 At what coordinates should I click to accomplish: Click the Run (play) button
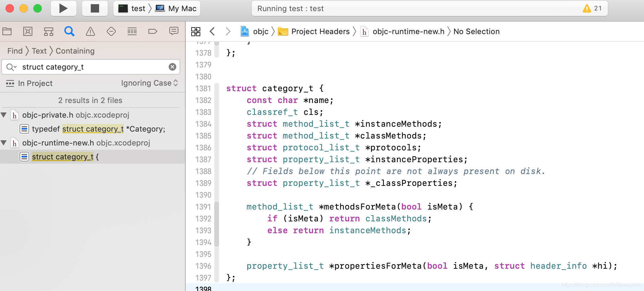click(x=63, y=8)
